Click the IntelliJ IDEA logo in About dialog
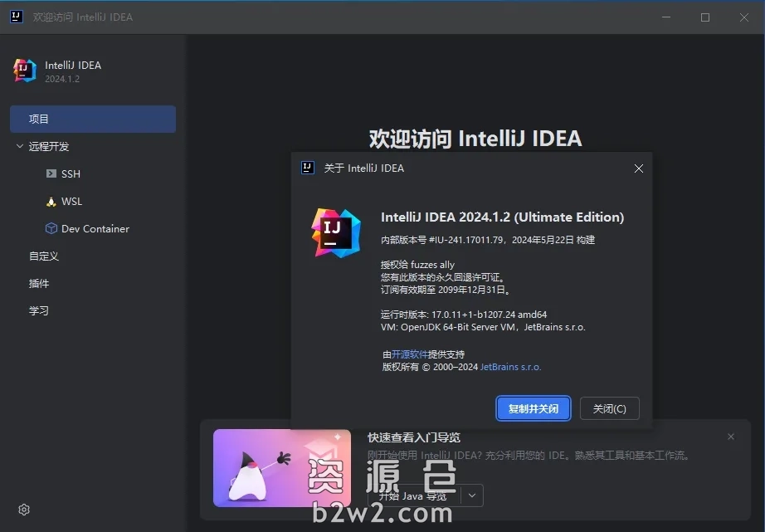Viewport: 765px width, 532px height. [334, 233]
